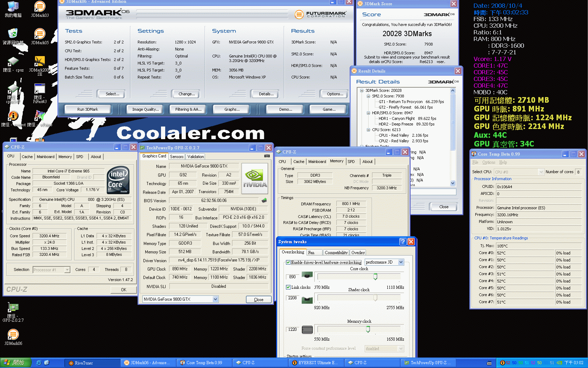Open the Sensors tab in GPU-Z
Viewport: 588px width, 368px height.
tap(177, 157)
